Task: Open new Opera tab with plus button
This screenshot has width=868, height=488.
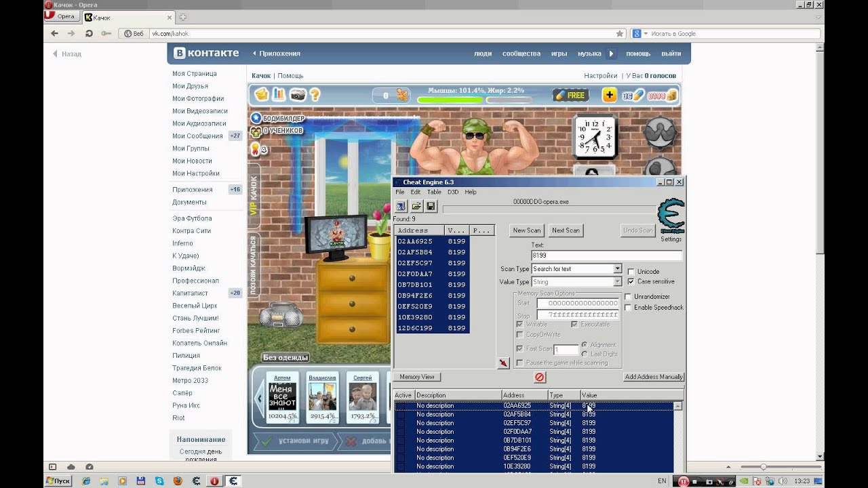Action: (182, 17)
